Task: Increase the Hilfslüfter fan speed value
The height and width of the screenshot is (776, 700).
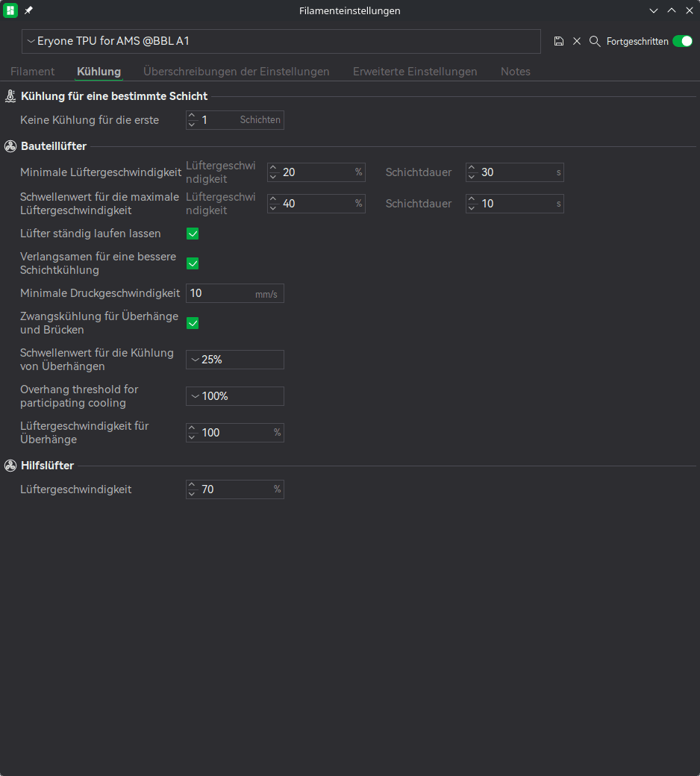Action: [192, 485]
